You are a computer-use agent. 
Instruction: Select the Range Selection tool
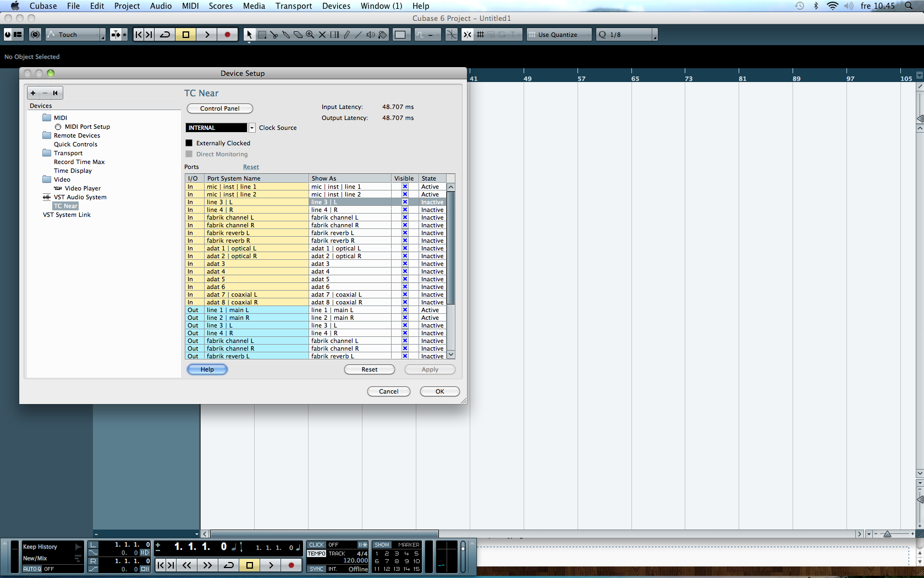(262, 35)
